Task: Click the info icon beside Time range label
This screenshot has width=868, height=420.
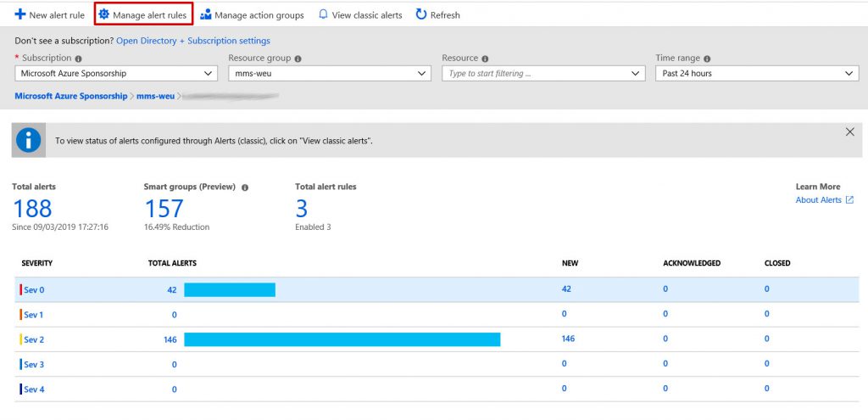Action: click(707, 59)
